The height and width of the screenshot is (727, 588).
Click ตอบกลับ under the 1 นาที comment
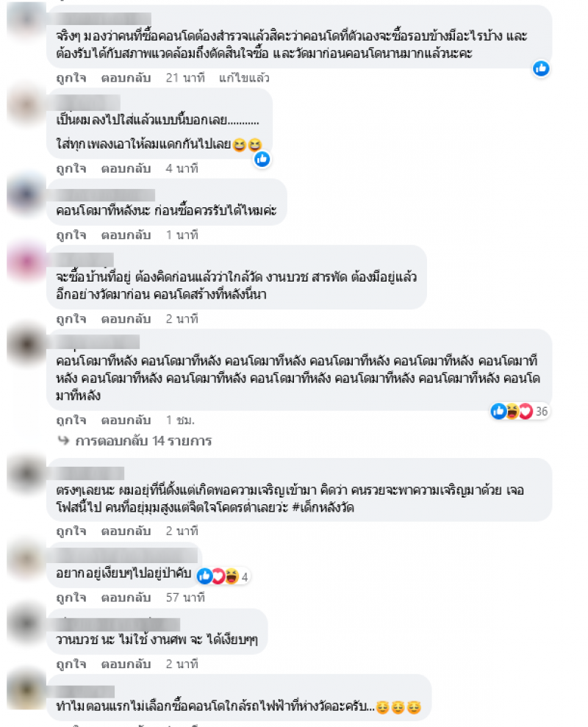[x=126, y=234]
